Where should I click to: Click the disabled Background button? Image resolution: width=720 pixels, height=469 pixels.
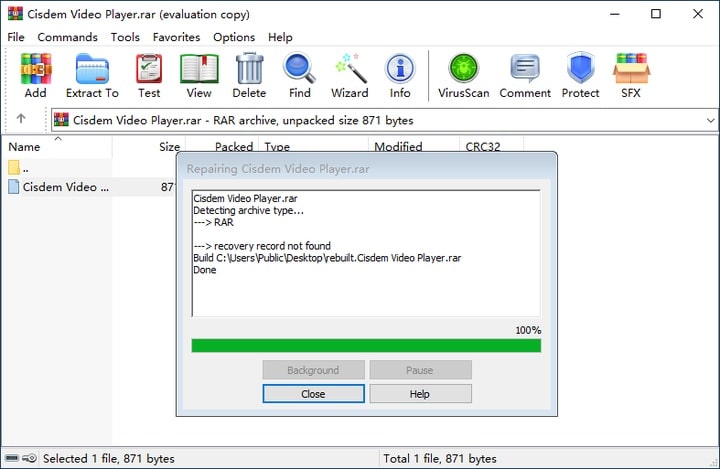(314, 370)
